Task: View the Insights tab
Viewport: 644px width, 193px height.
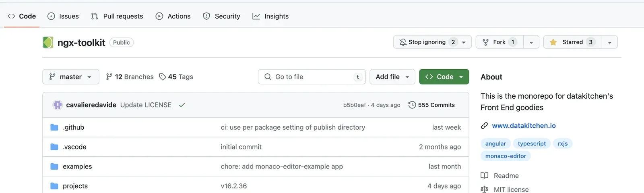Action: click(x=270, y=16)
